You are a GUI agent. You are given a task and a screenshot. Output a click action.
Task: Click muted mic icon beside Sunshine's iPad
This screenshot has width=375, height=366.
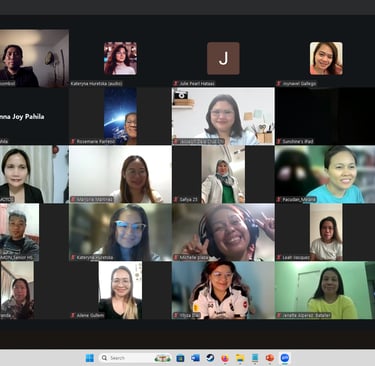[x=279, y=141]
